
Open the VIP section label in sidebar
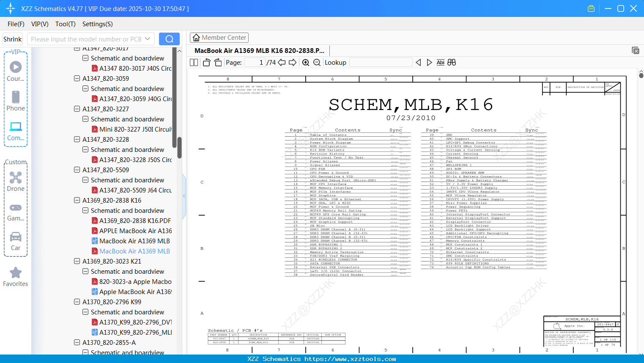[x=16, y=52]
